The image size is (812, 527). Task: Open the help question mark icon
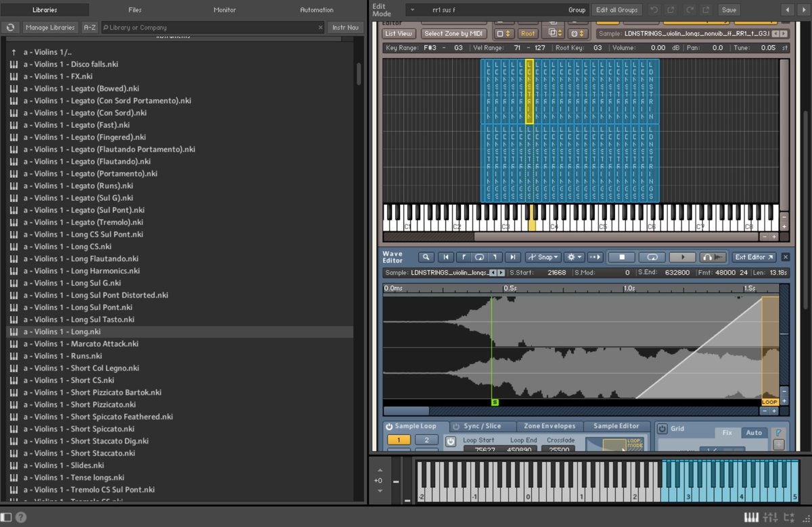tap(21, 518)
